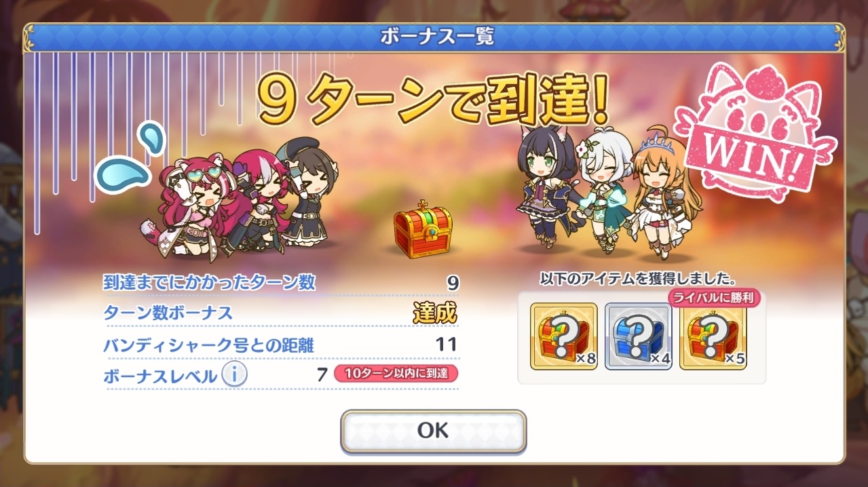Select the gold mystery chest ×8 reward
The width and height of the screenshot is (868, 487).
[x=563, y=336]
